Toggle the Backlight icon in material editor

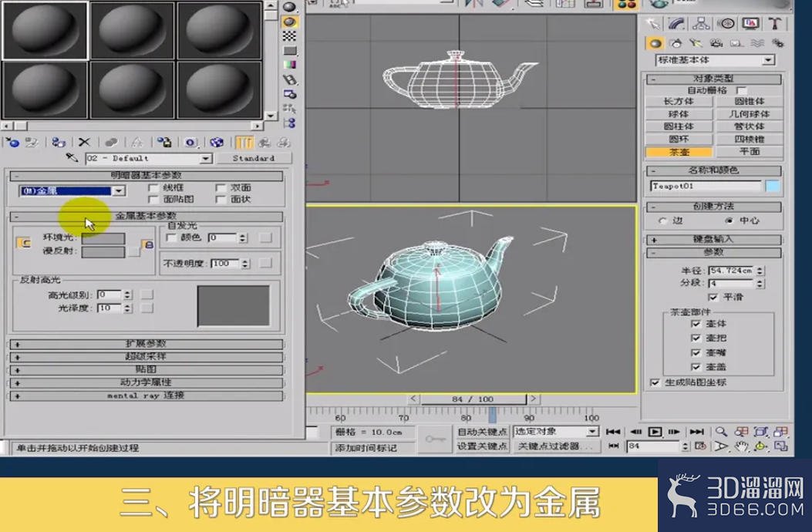click(x=289, y=22)
